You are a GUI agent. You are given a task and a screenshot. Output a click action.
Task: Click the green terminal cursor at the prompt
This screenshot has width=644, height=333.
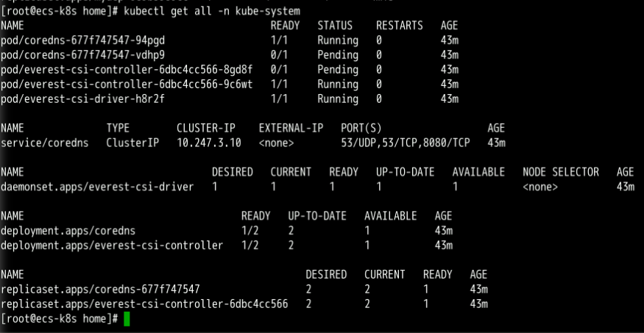[x=127, y=318]
